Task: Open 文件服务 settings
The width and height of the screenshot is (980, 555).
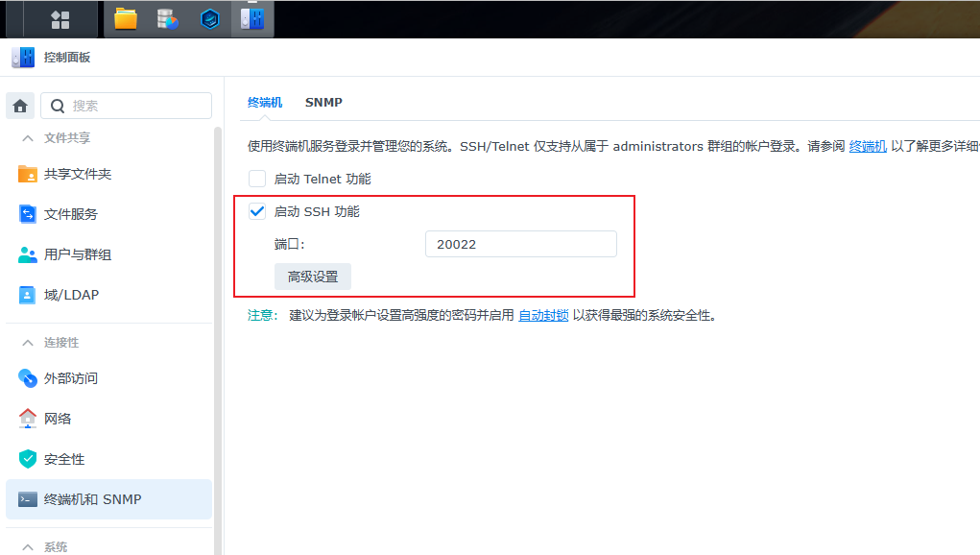Action: (x=70, y=214)
